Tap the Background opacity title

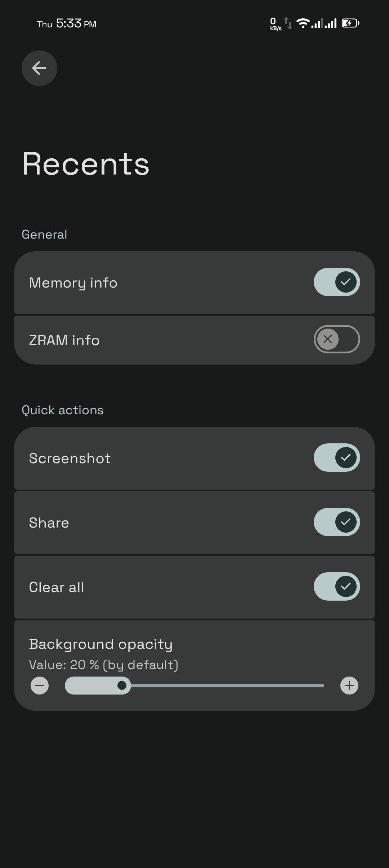click(x=100, y=645)
